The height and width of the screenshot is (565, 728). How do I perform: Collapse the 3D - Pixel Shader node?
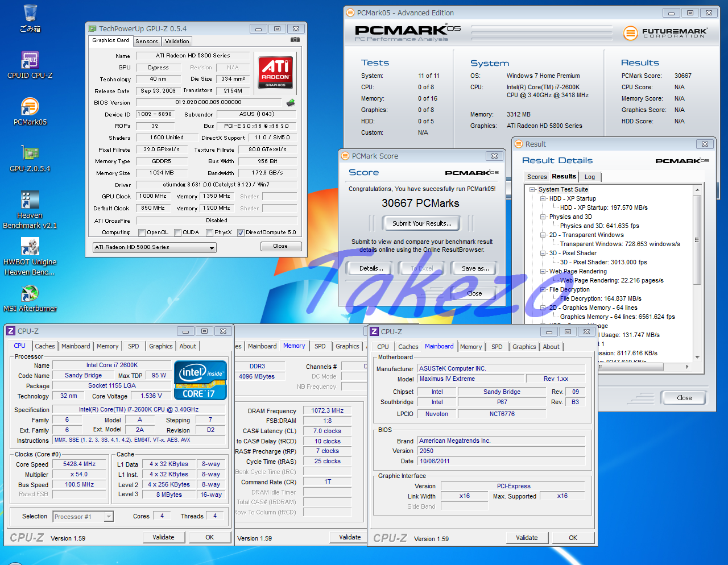[x=543, y=253]
